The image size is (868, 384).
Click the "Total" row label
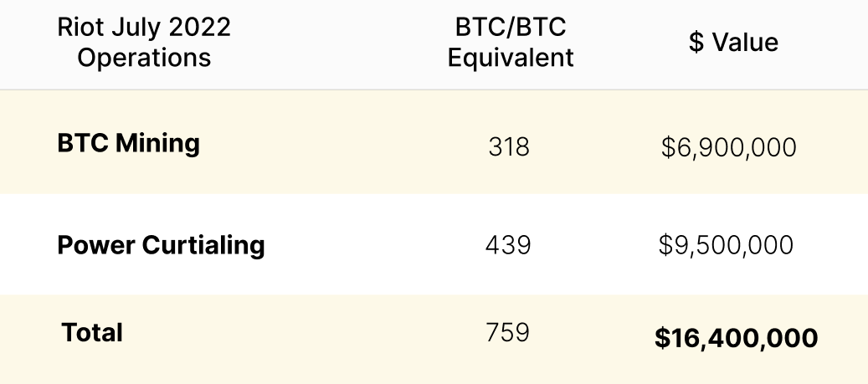click(92, 333)
